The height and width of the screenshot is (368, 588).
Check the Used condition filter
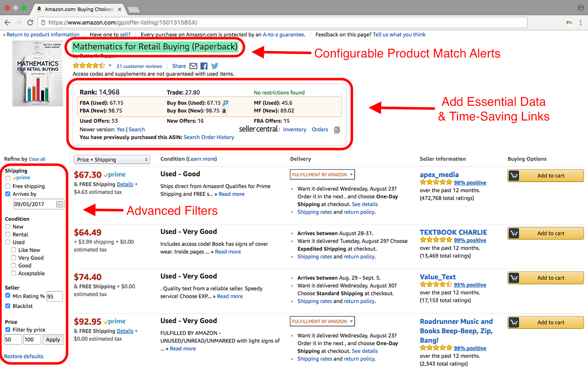click(8, 242)
